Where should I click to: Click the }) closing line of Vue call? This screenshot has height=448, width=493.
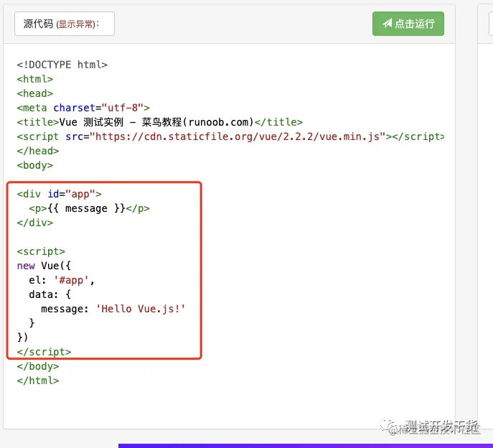click(23, 337)
